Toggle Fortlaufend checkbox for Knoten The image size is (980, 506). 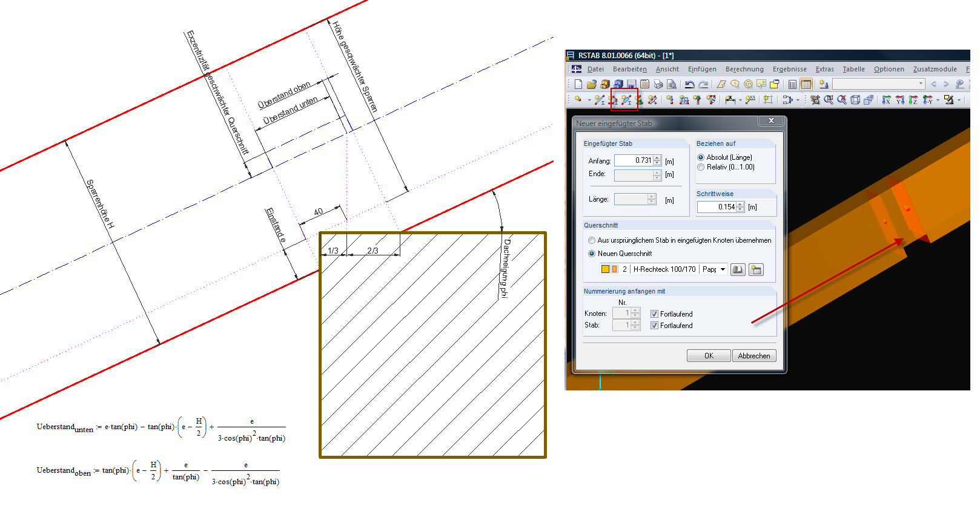[x=654, y=314]
